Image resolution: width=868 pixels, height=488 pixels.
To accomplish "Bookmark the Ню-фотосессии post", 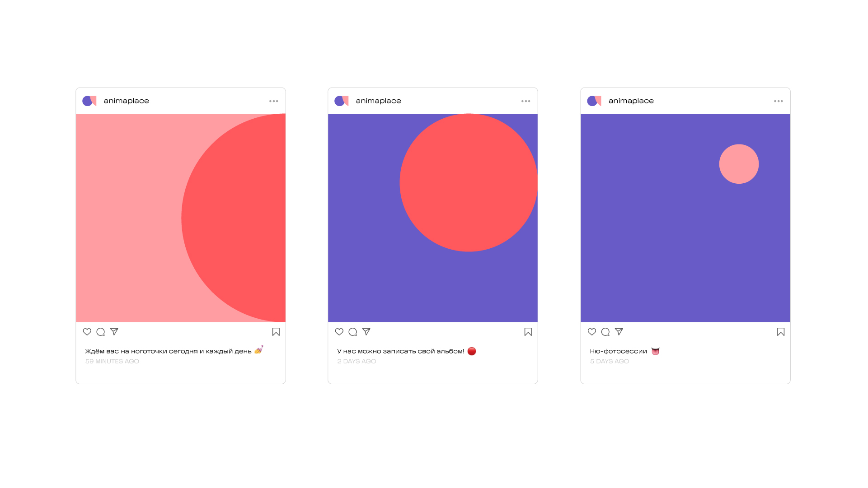I will click(781, 332).
